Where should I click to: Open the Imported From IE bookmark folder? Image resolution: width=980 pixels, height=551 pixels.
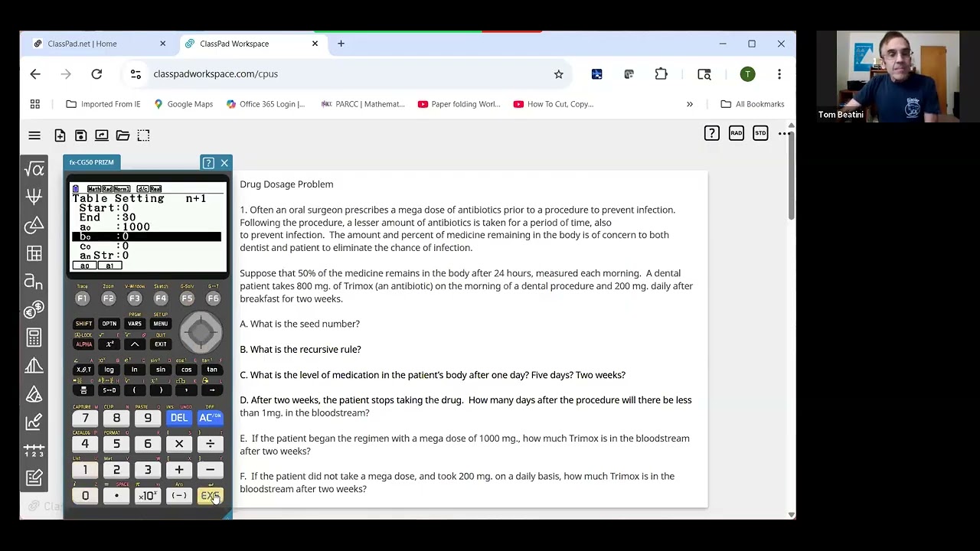[103, 104]
